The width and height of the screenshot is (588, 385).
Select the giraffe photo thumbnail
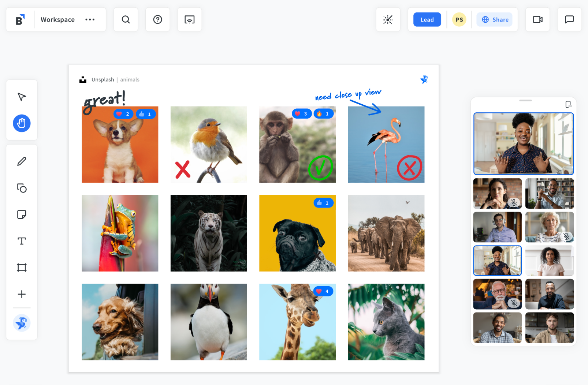pos(297,322)
